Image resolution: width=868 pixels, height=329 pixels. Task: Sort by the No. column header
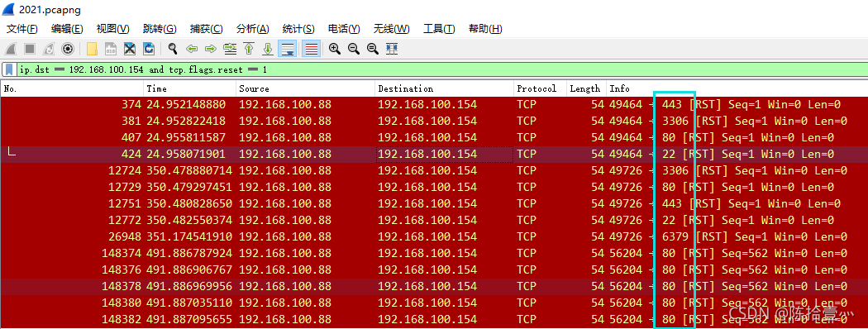click(72, 88)
